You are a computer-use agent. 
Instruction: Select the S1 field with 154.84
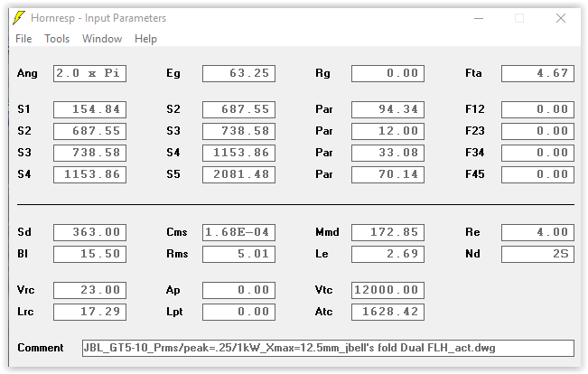pos(89,109)
